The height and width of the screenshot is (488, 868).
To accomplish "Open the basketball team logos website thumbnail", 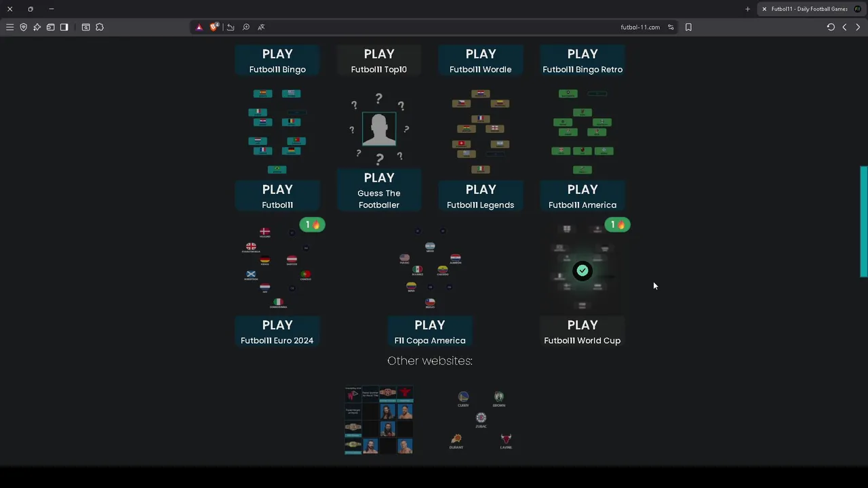I will pyautogui.click(x=481, y=420).
